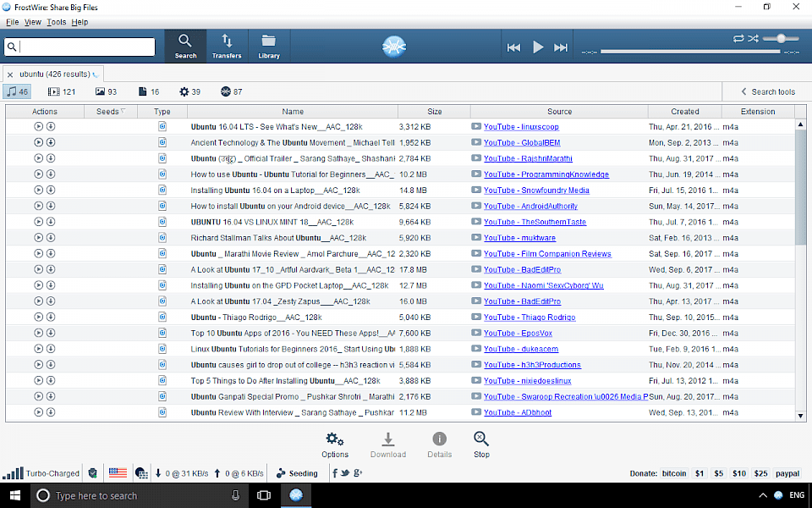The height and width of the screenshot is (508, 812).
Task: Open YouTube - linuxscoop source link
Action: click(521, 127)
